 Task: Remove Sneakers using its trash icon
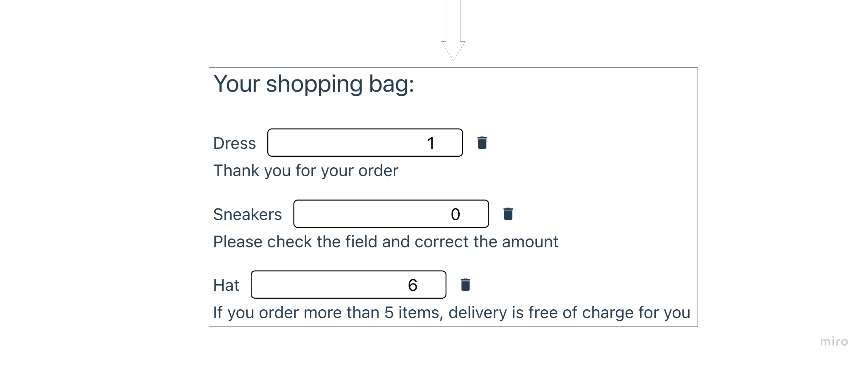tap(508, 214)
